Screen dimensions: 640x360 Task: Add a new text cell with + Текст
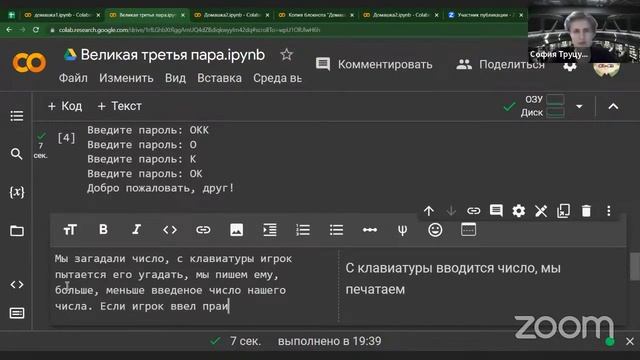click(120, 106)
